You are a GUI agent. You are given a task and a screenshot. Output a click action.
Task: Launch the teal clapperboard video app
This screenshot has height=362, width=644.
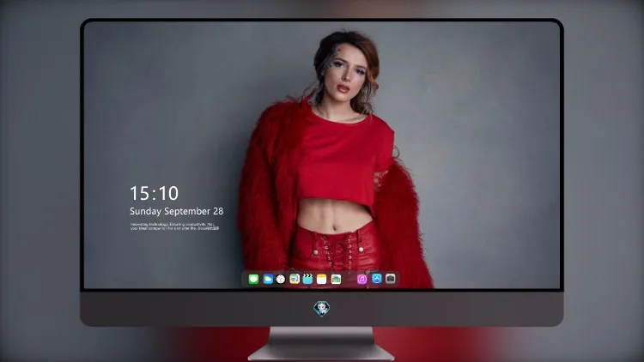coord(307,279)
